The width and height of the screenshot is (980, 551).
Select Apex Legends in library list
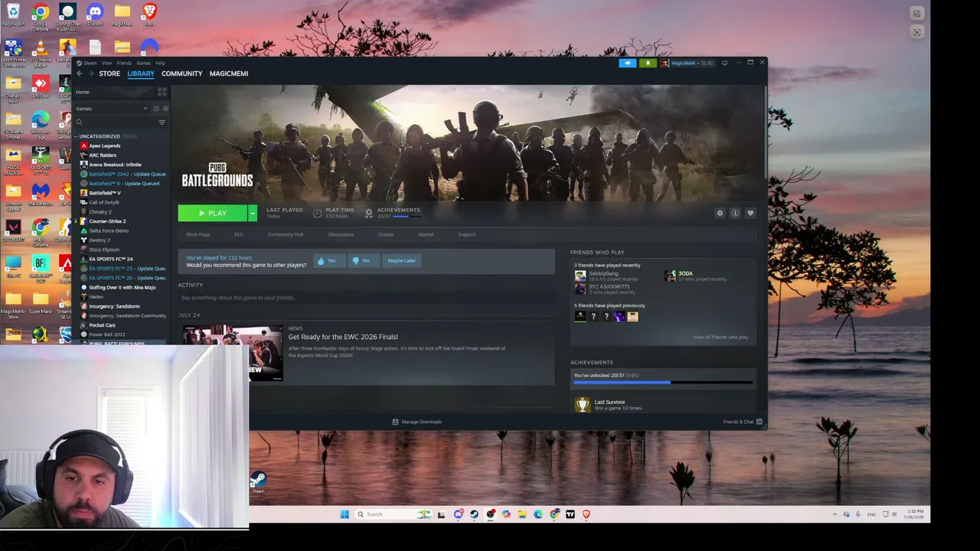tap(104, 145)
